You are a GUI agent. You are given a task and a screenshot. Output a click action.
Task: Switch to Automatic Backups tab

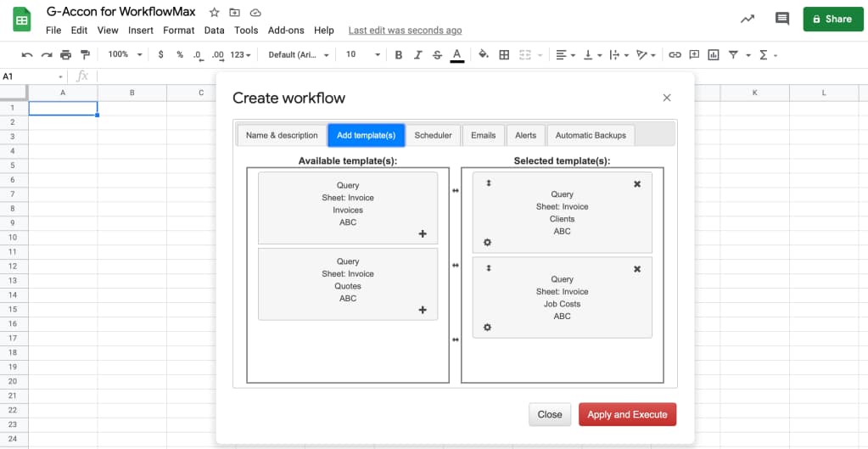coord(591,135)
